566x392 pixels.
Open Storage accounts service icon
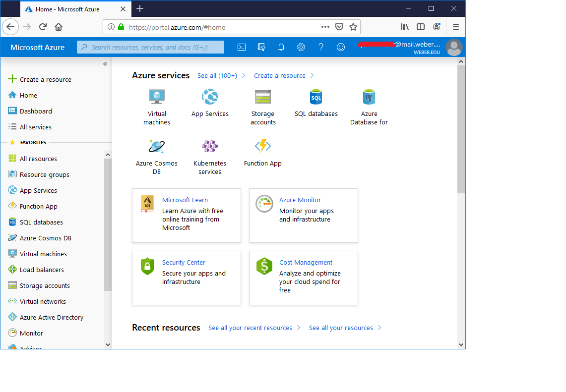pyautogui.click(x=263, y=97)
